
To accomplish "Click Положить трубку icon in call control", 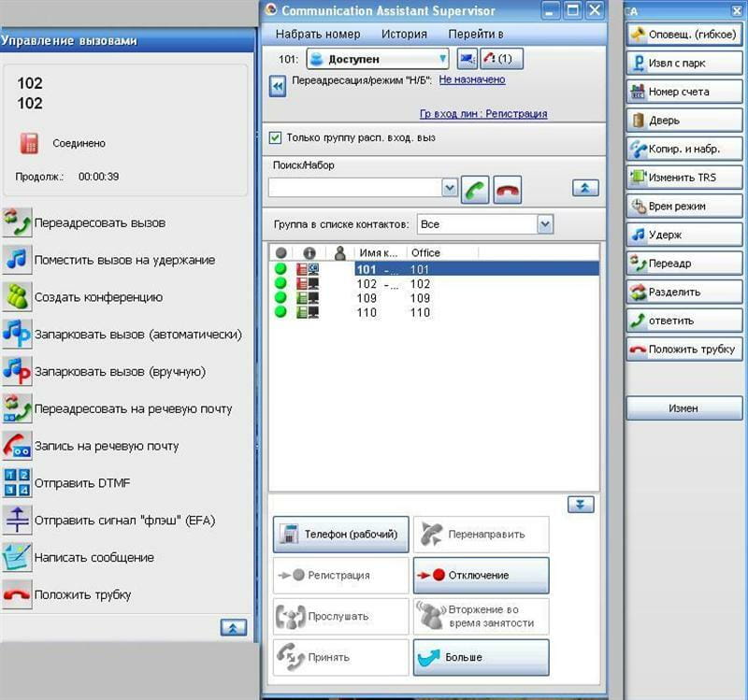I will tap(17, 594).
